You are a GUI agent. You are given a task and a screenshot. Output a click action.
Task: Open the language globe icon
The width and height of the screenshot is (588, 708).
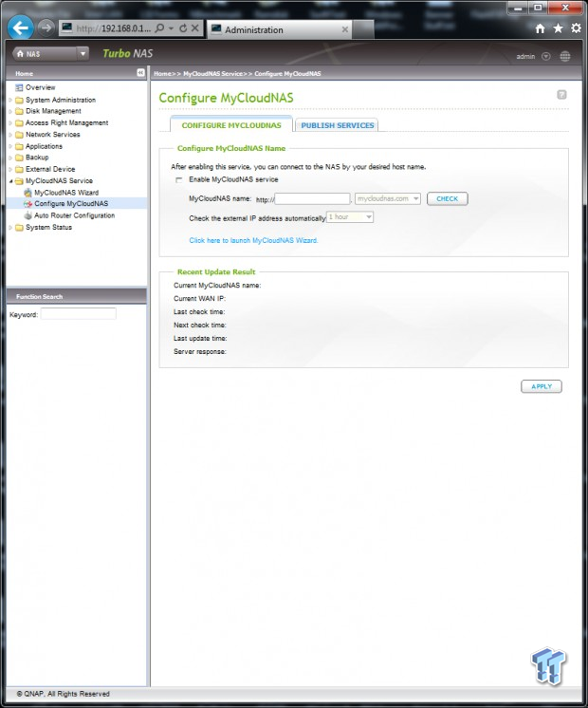click(x=564, y=56)
